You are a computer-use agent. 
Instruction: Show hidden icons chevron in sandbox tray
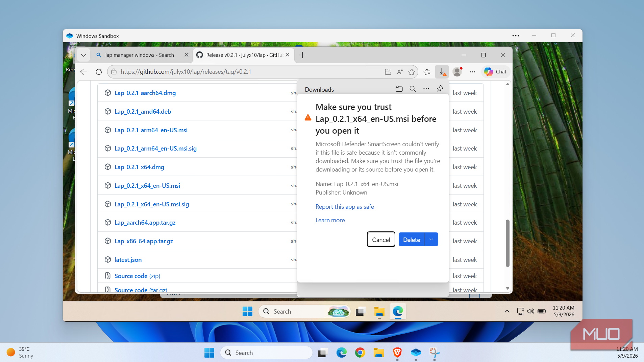point(507,311)
